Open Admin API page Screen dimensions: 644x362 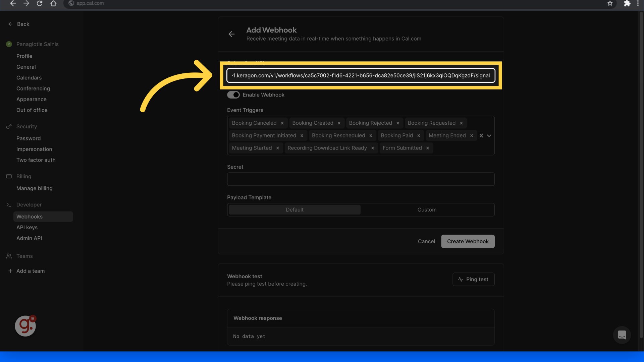pyautogui.click(x=29, y=238)
